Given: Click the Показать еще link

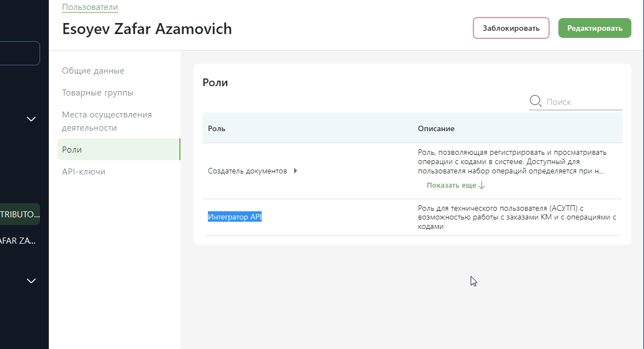Looking at the screenshot, I should [456, 185].
